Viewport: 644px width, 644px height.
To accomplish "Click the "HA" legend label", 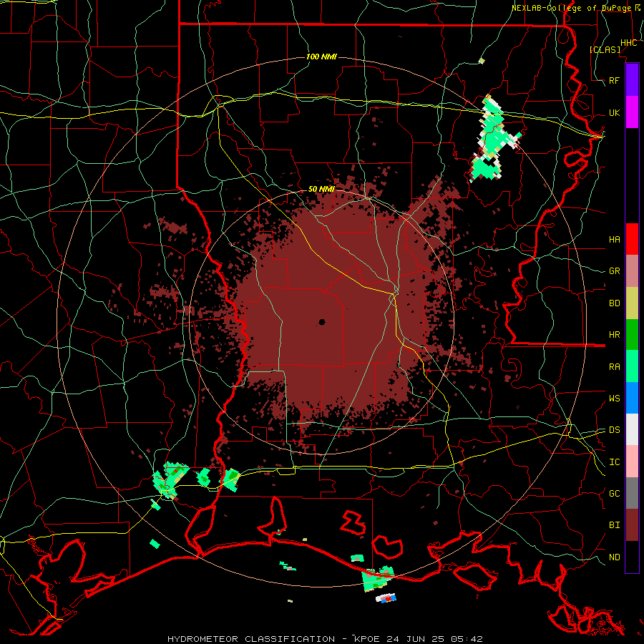I will pos(614,240).
